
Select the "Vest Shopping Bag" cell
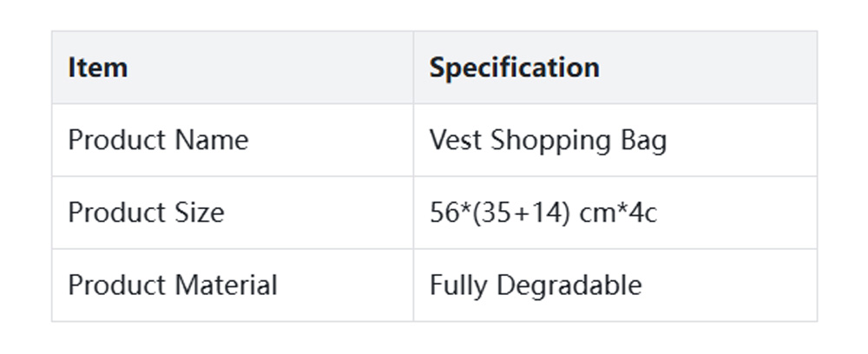click(x=548, y=141)
